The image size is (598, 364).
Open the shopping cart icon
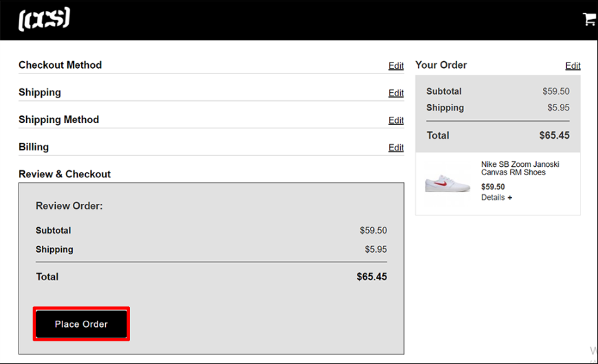(x=590, y=19)
